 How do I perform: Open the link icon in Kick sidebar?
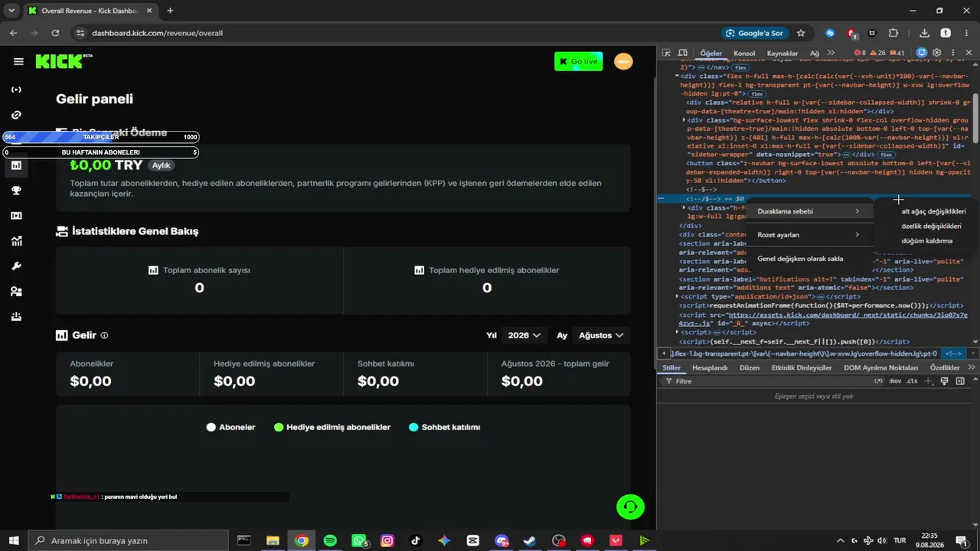pos(16,115)
